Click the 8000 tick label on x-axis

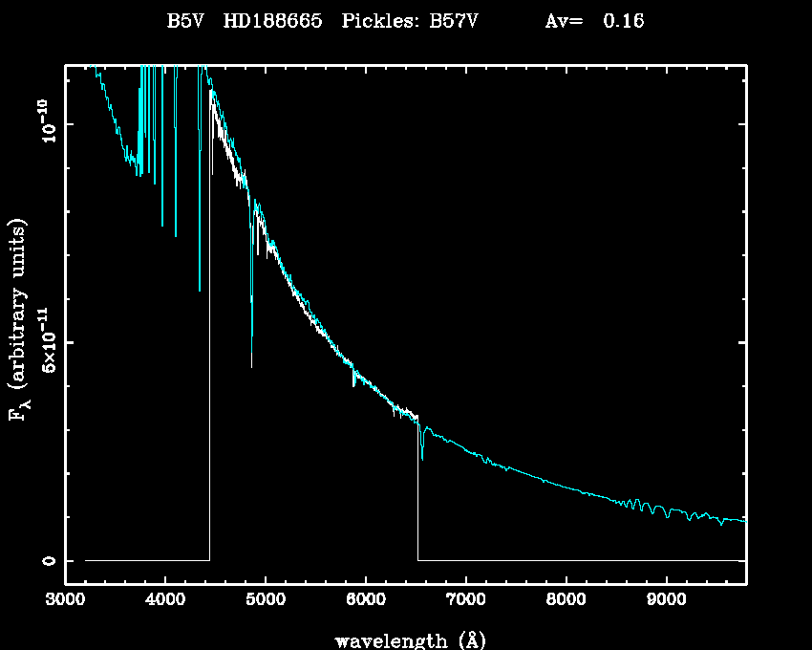pyautogui.click(x=566, y=601)
